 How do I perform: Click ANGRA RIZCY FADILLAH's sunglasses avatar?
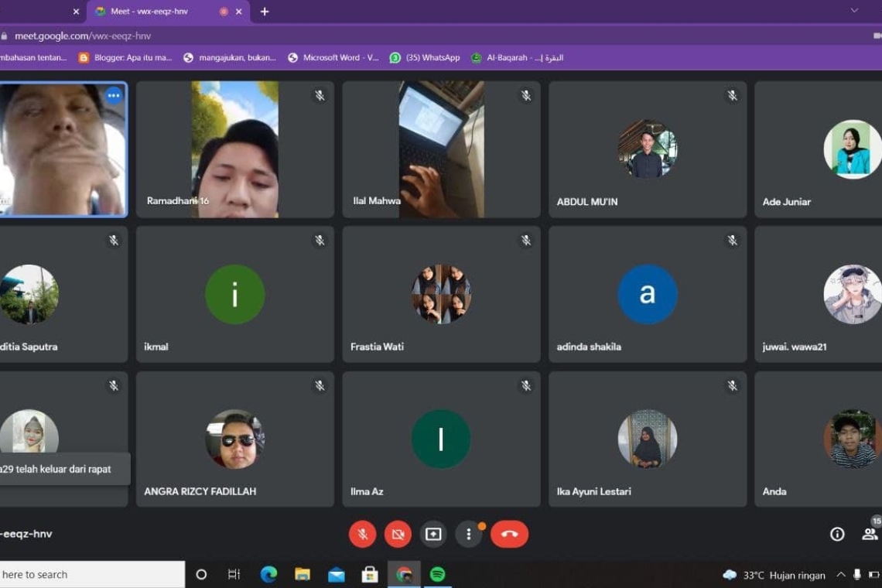pyautogui.click(x=234, y=439)
